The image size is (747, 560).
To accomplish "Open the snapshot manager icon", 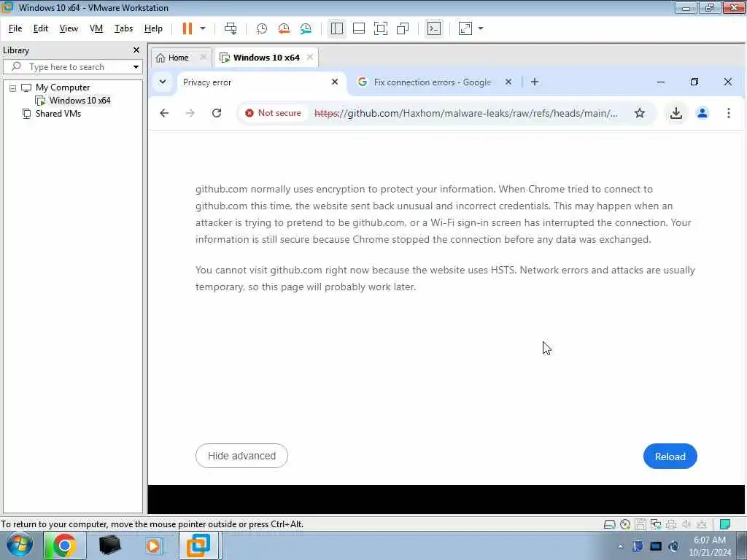I will click(306, 28).
